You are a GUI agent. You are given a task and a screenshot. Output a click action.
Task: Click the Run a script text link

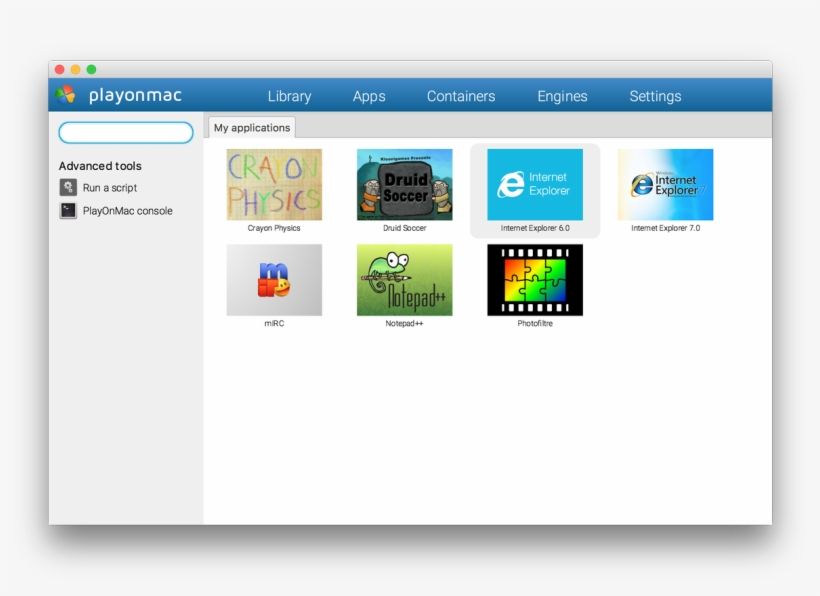110,188
